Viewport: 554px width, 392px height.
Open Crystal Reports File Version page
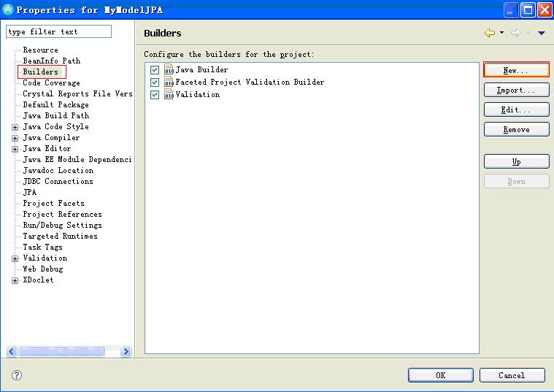77,93
